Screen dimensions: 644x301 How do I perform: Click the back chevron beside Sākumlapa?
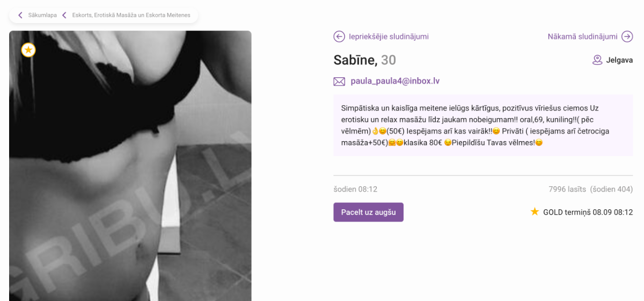tap(20, 15)
